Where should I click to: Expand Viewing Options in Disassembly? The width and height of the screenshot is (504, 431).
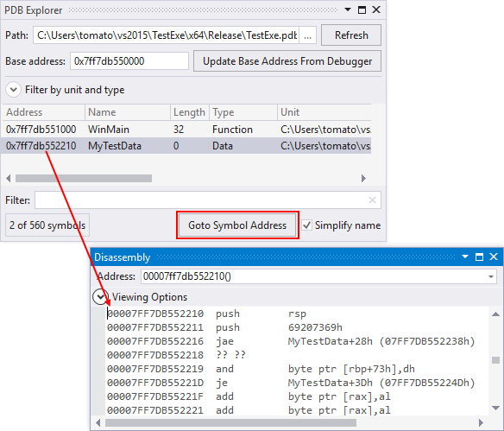tap(101, 296)
